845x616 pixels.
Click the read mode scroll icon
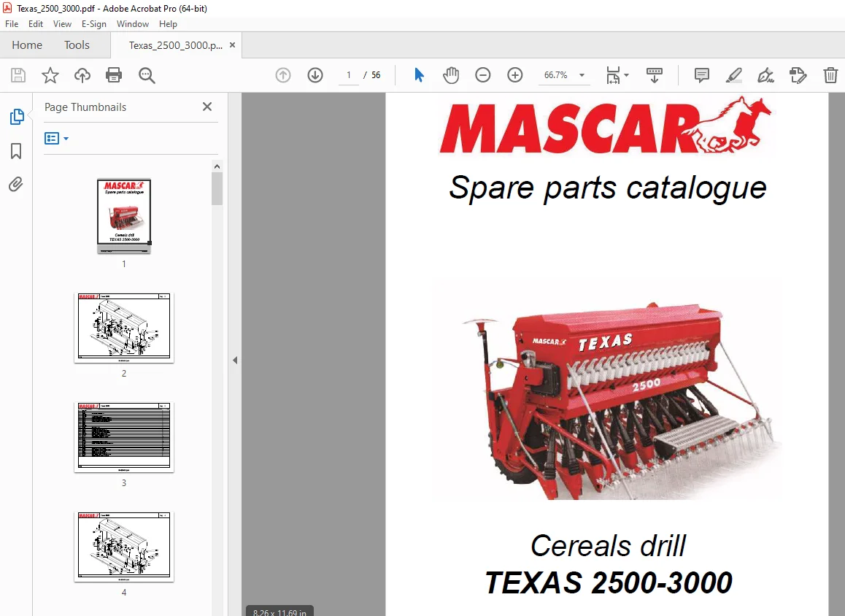click(x=655, y=75)
